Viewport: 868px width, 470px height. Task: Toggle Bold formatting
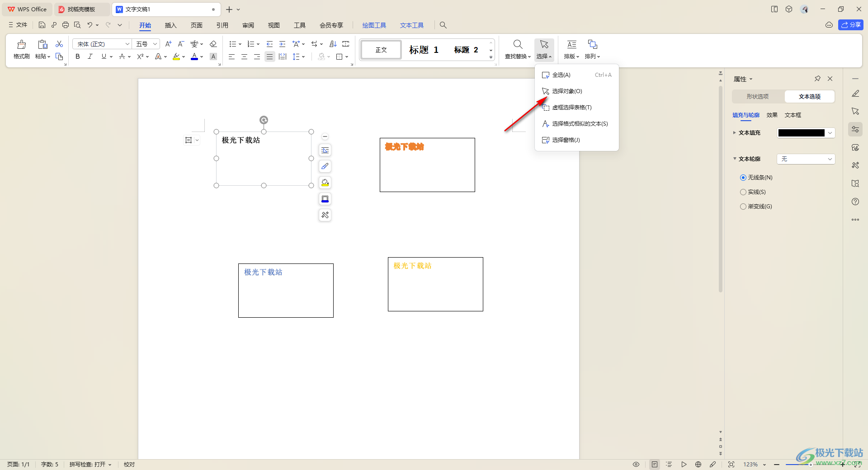78,56
